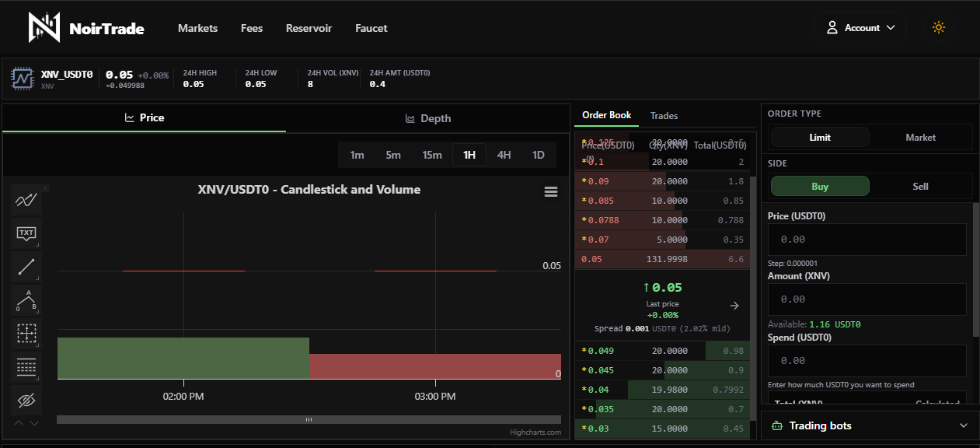Expand the Trading bots panel chevron

[964, 425]
